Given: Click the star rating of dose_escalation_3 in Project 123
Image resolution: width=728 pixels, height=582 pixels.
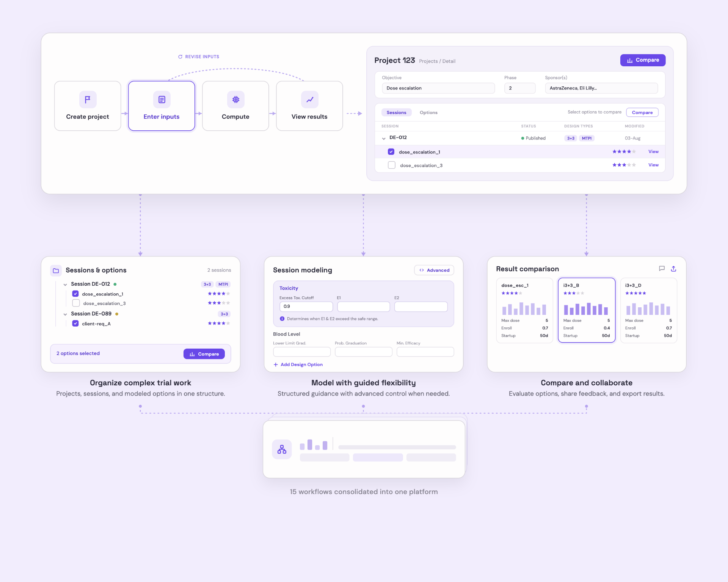Looking at the screenshot, I should click(624, 165).
